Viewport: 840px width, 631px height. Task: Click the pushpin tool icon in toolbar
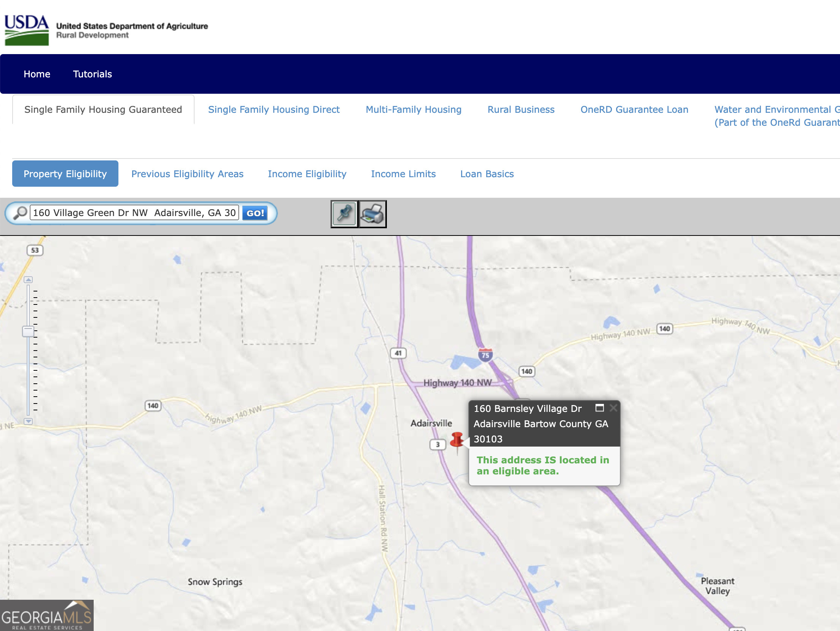344,214
